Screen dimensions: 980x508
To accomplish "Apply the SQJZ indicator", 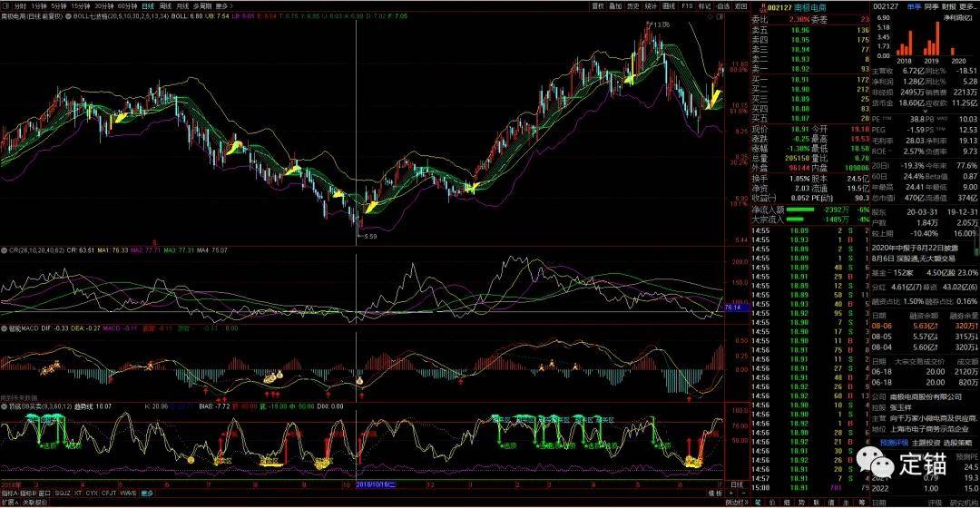I will 63,493.
